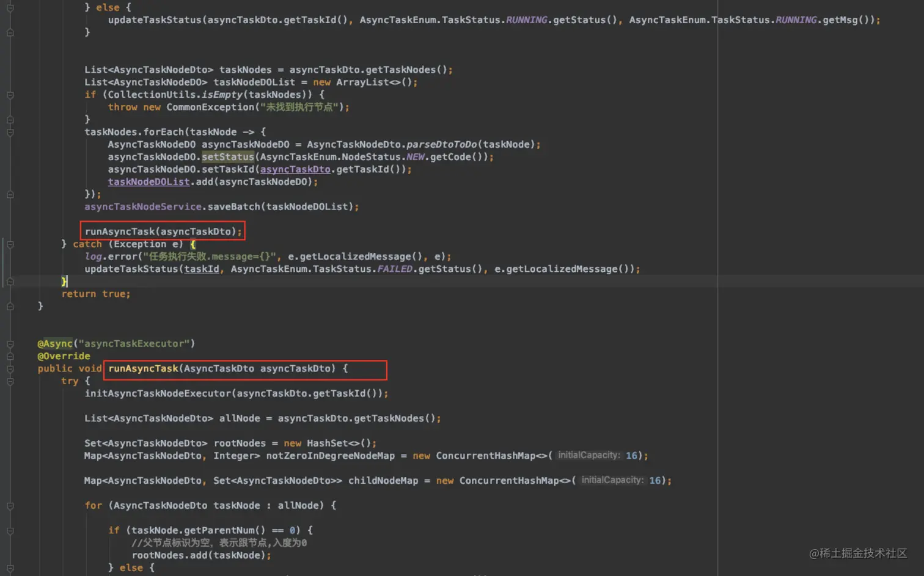Image resolution: width=924 pixels, height=576 pixels.
Task: Collapse the "if (CollectionUtils.isEmpty(taskNodes))" block fold marker
Action: [10, 95]
